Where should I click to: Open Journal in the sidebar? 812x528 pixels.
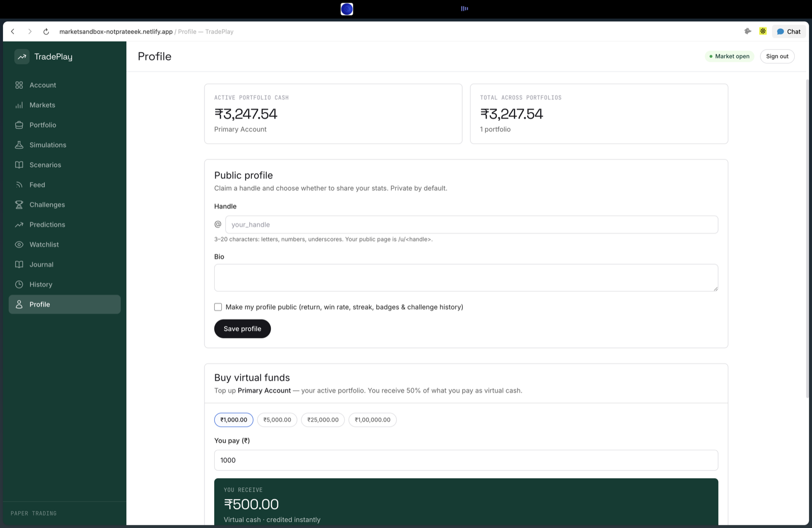(x=64, y=265)
